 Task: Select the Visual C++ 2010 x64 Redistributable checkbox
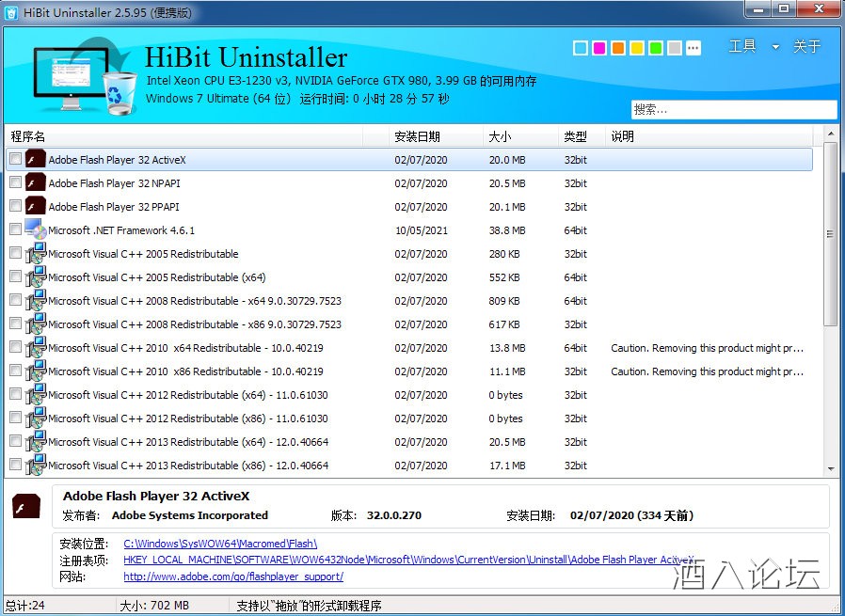tap(16, 348)
